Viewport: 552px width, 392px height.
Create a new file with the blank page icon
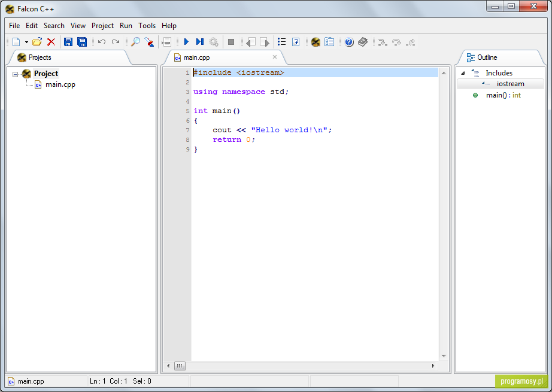click(16, 42)
